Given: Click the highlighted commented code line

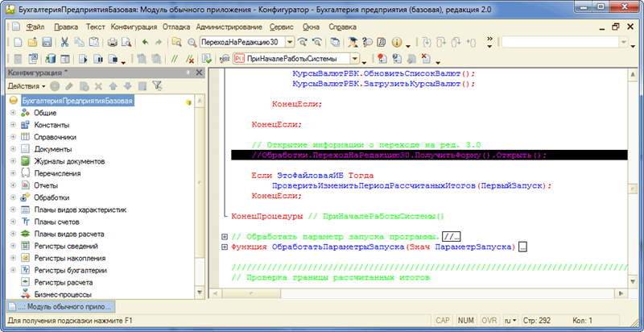Looking at the screenshot, I should (398, 156).
